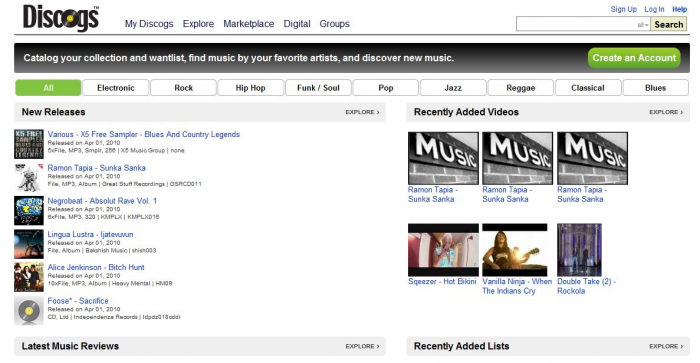700x363 pixels.
Task: Select the Funk / Soul genre tab
Action: pyautogui.click(x=318, y=88)
